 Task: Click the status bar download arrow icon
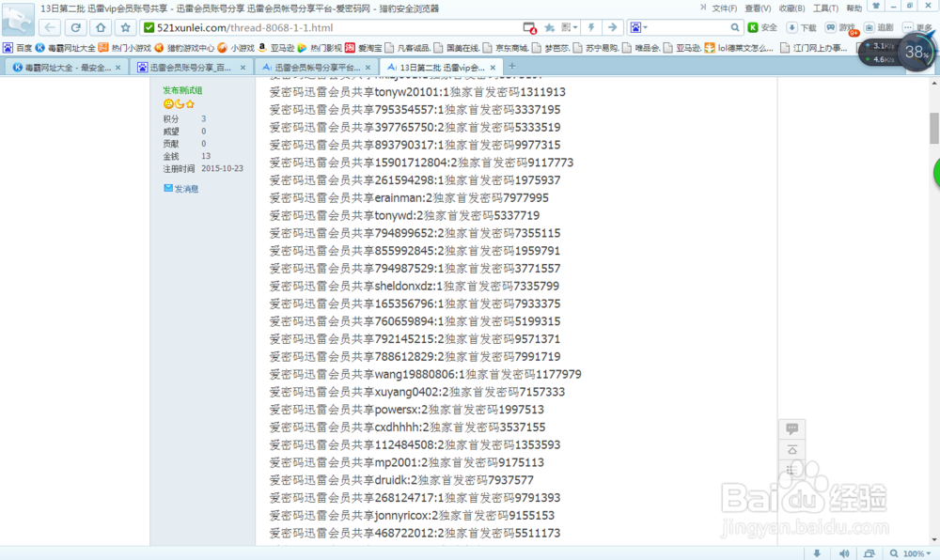tap(817, 553)
